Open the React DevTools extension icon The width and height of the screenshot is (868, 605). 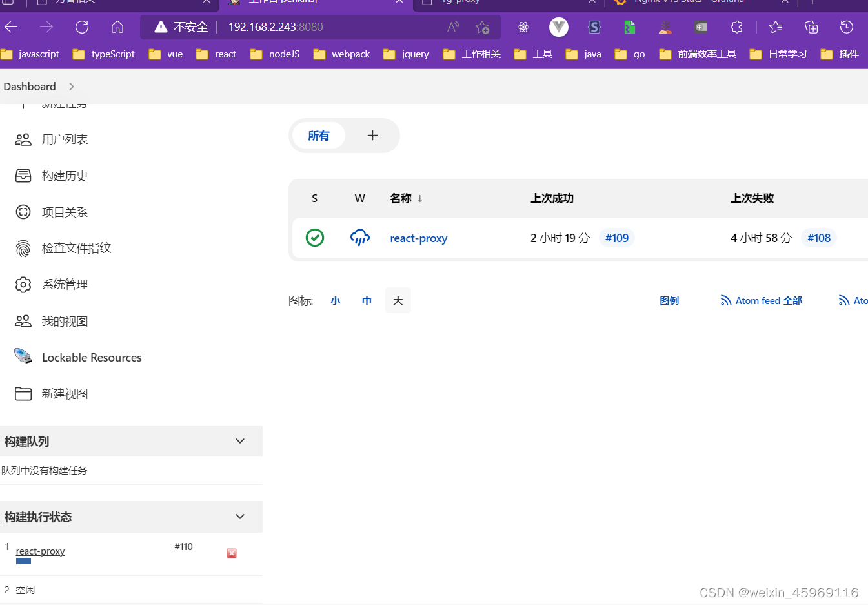point(523,27)
